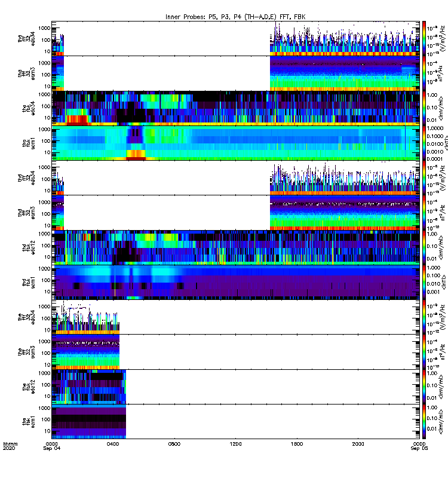This screenshot has height=478, width=448.
Task: Select the 'thd fbk edc12' axis label
Action: [29, 247]
